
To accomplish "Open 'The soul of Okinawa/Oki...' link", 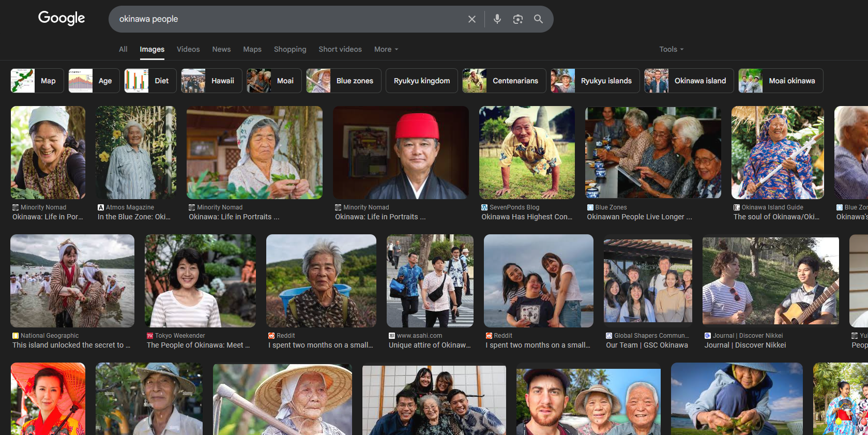I will [x=776, y=217].
